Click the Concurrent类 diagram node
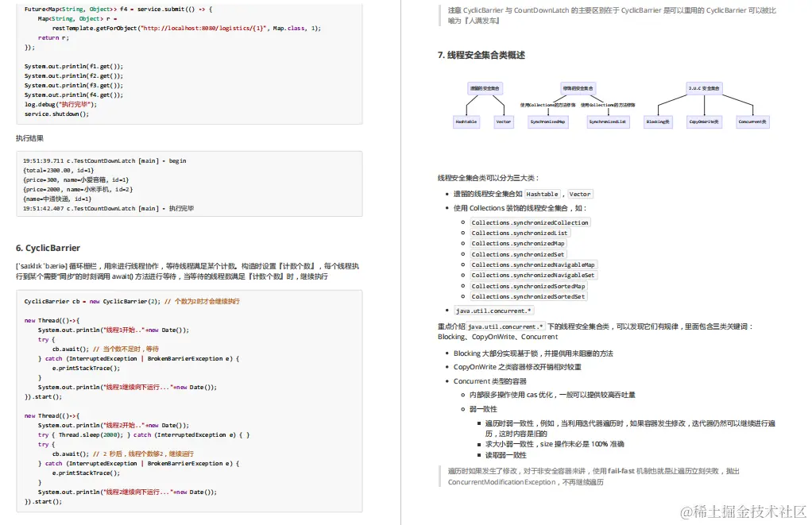 click(751, 122)
